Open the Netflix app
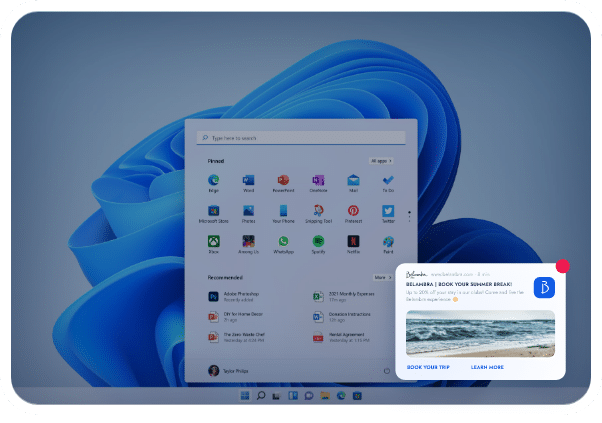The height and width of the screenshot is (423, 602). 353,245
